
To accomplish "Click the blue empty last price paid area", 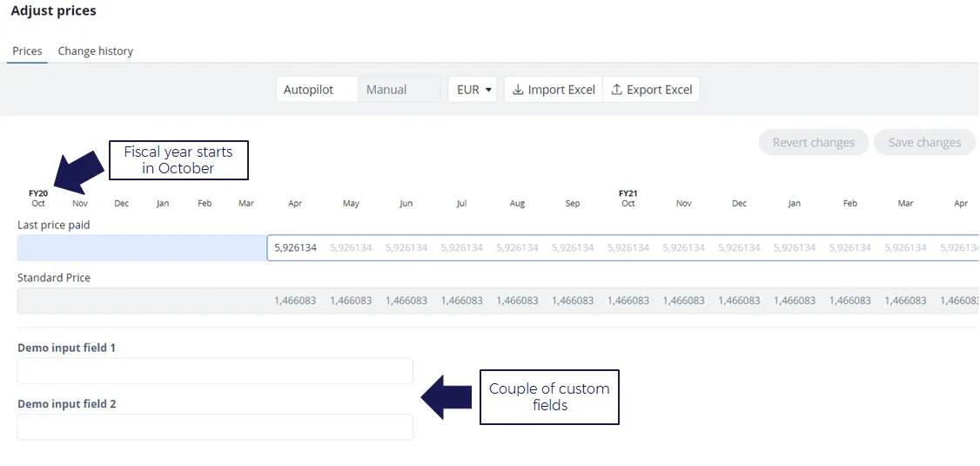I will (x=142, y=248).
